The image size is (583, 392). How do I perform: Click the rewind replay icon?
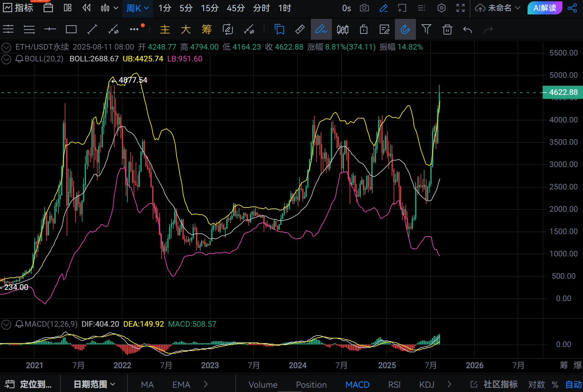click(86, 8)
